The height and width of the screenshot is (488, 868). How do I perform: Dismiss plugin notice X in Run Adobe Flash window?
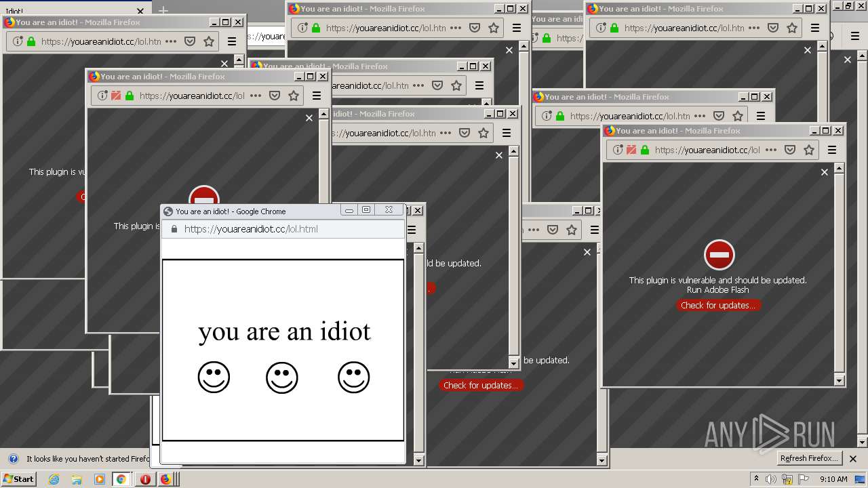825,172
